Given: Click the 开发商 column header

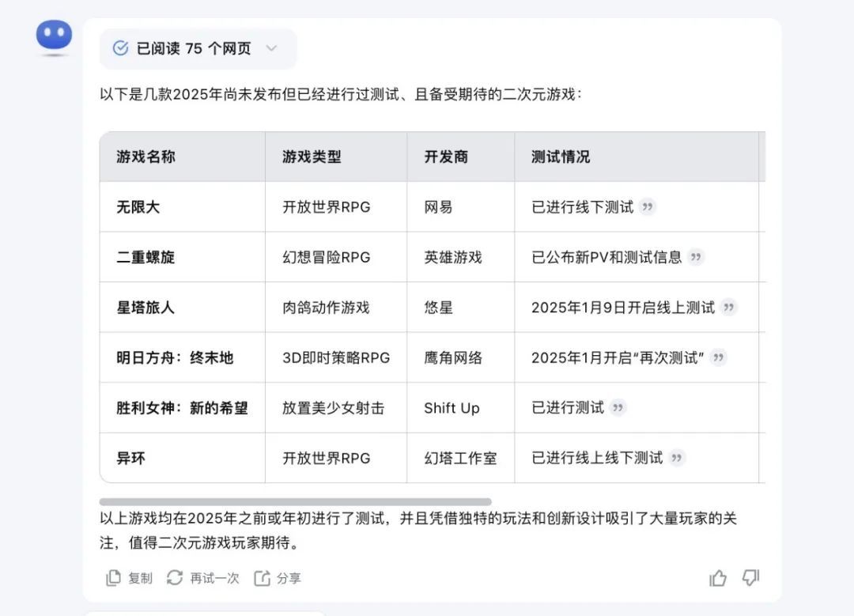Looking at the screenshot, I should 446,157.
